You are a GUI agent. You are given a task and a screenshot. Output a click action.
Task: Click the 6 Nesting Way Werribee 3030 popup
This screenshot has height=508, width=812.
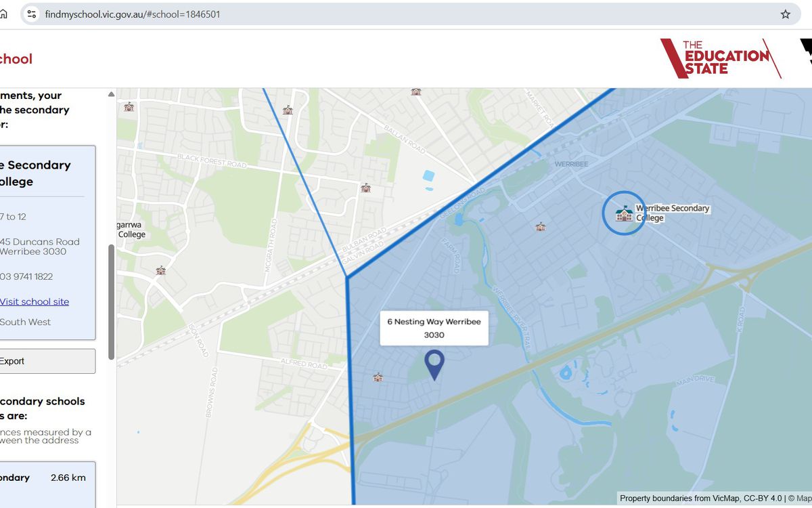click(434, 328)
